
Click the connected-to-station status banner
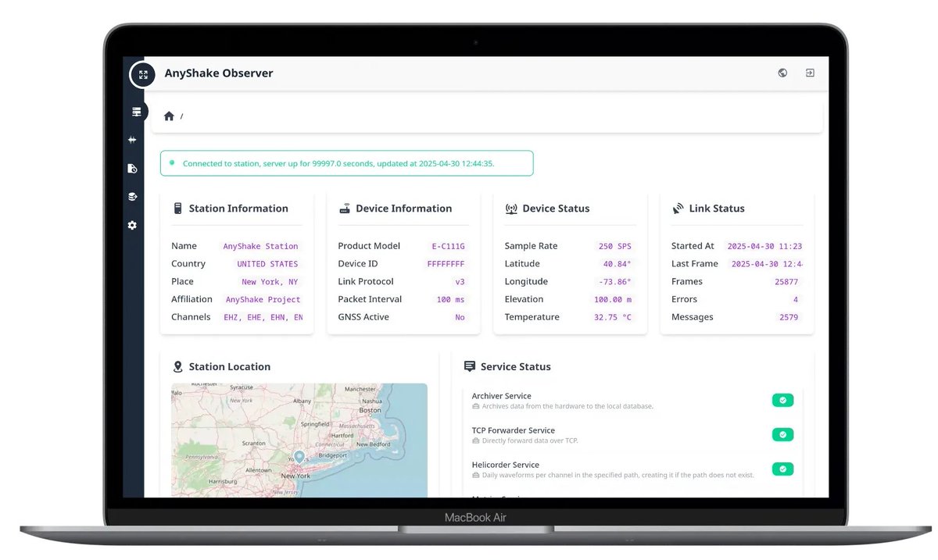click(x=347, y=163)
